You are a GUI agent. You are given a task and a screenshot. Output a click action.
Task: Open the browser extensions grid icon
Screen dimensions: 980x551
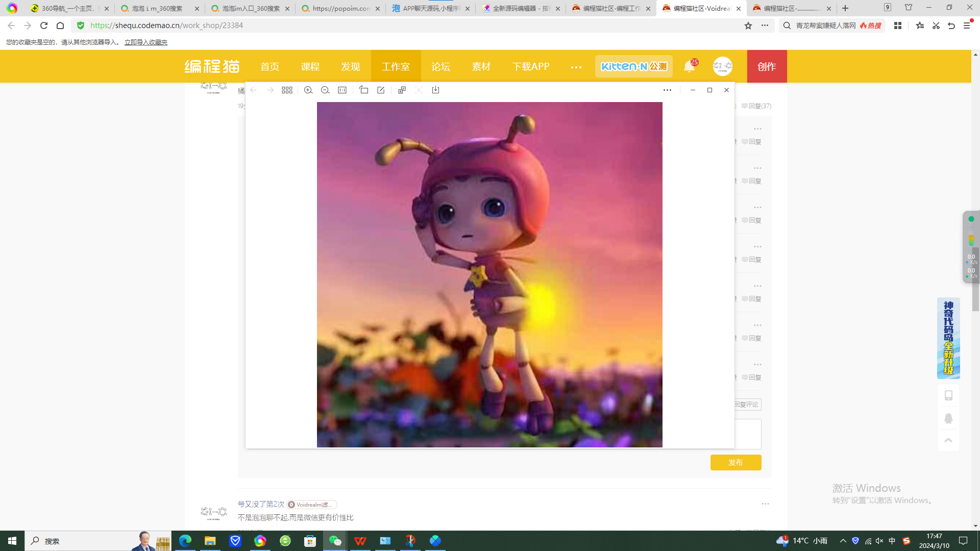(898, 26)
